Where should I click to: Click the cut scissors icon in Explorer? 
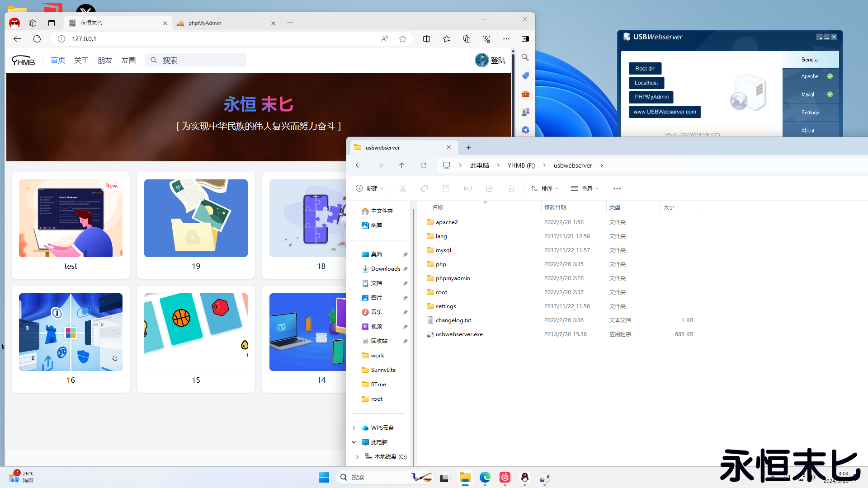point(402,188)
